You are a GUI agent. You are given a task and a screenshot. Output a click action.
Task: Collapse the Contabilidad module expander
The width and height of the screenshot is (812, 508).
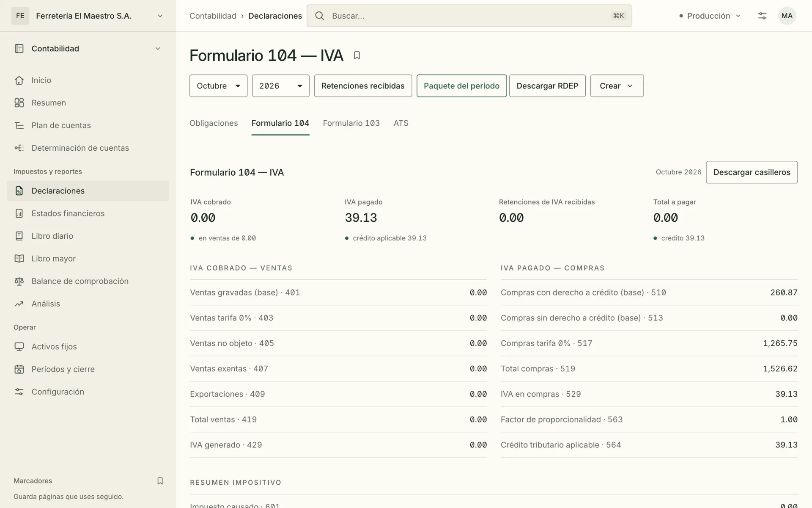pyautogui.click(x=158, y=49)
